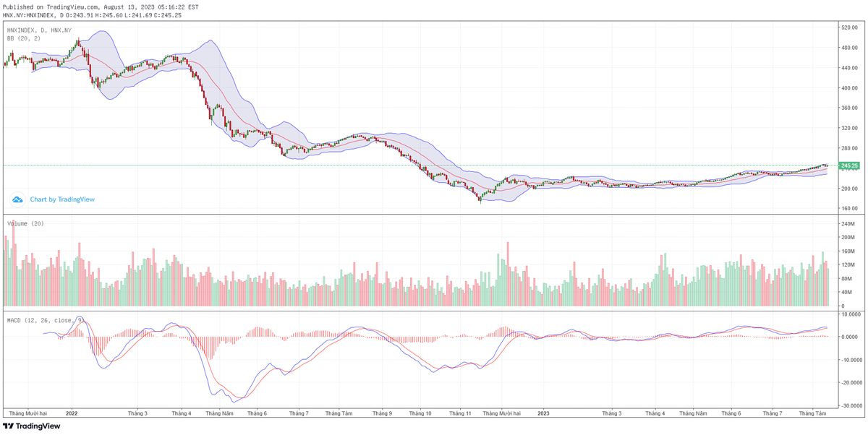This screenshot has width=868, height=435.
Task: Click the 160.00 level on the price axis
Action: [848, 209]
